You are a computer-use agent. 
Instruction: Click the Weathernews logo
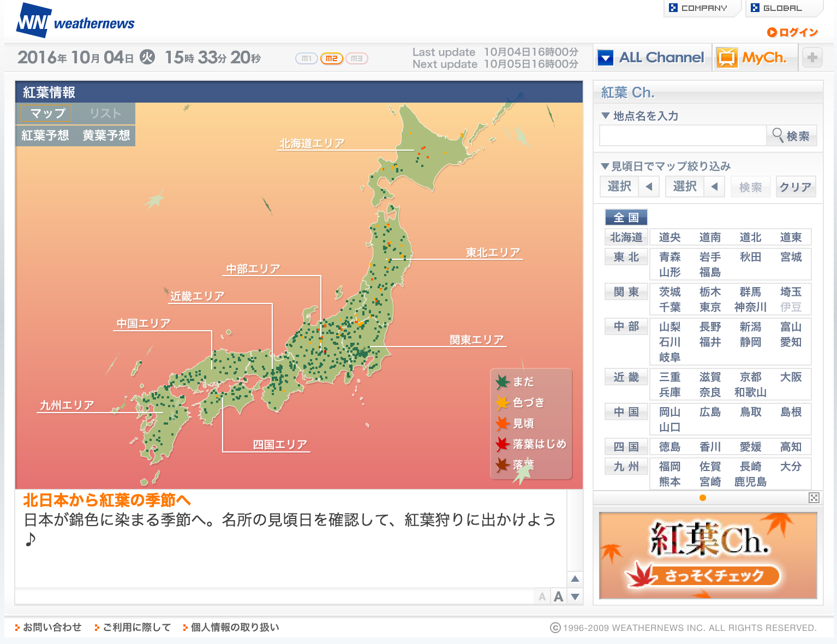coord(75,22)
